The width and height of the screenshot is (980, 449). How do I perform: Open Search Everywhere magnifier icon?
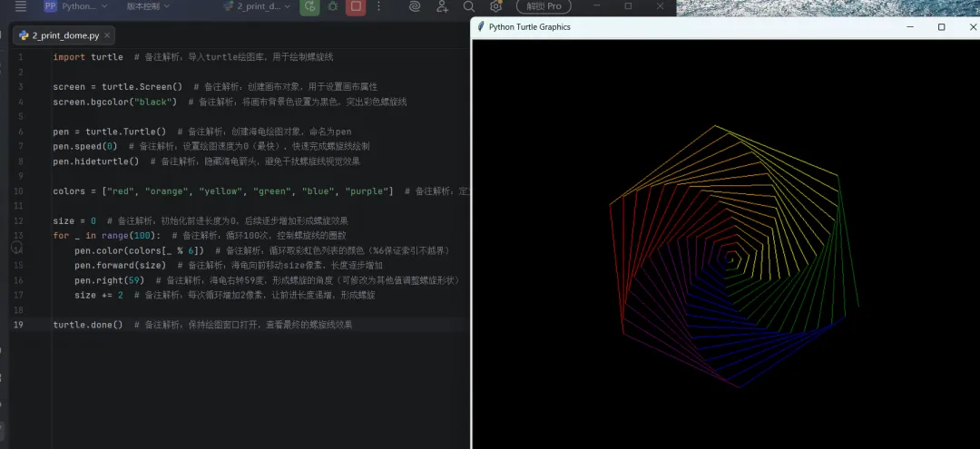point(469,6)
